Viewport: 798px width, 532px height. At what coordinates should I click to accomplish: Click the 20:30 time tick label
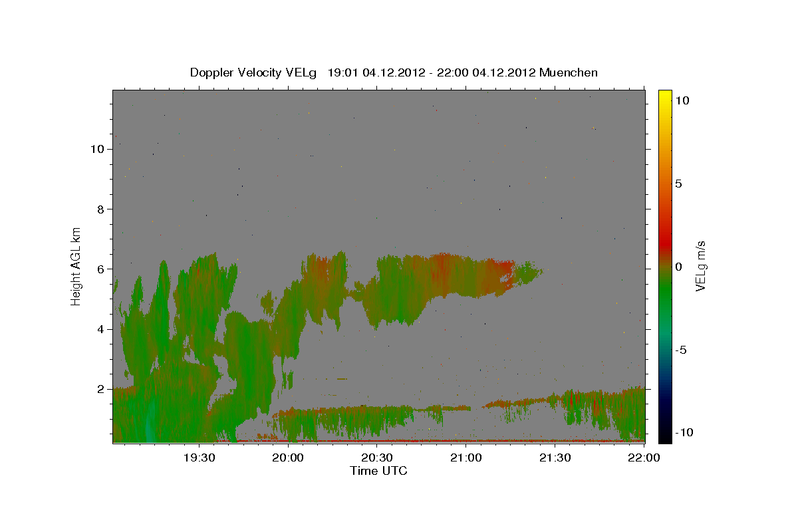(x=377, y=458)
